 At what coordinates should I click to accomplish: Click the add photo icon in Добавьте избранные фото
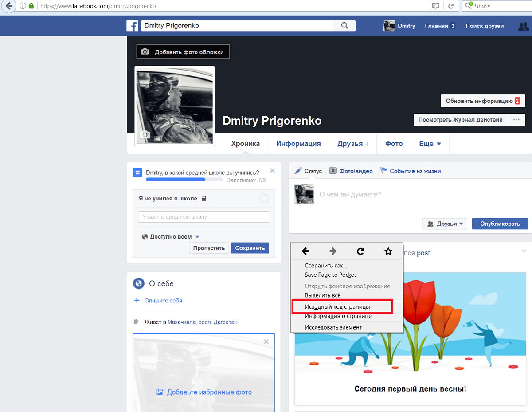(160, 392)
